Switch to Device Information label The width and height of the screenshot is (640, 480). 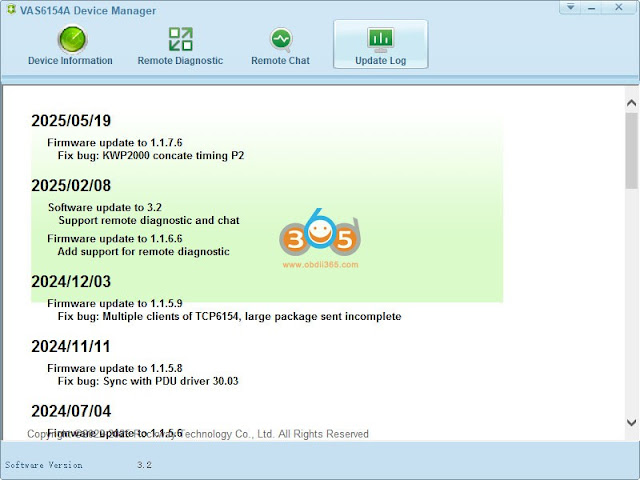click(x=70, y=60)
